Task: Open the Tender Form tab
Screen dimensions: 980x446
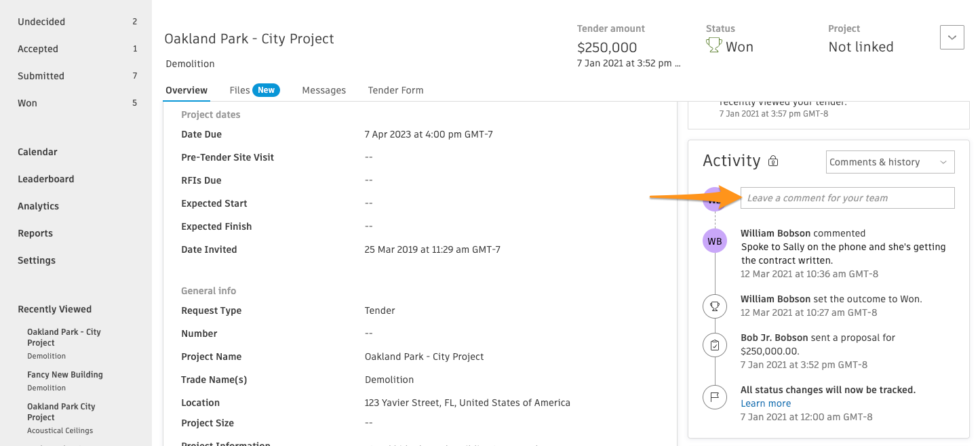Action: (x=395, y=89)
